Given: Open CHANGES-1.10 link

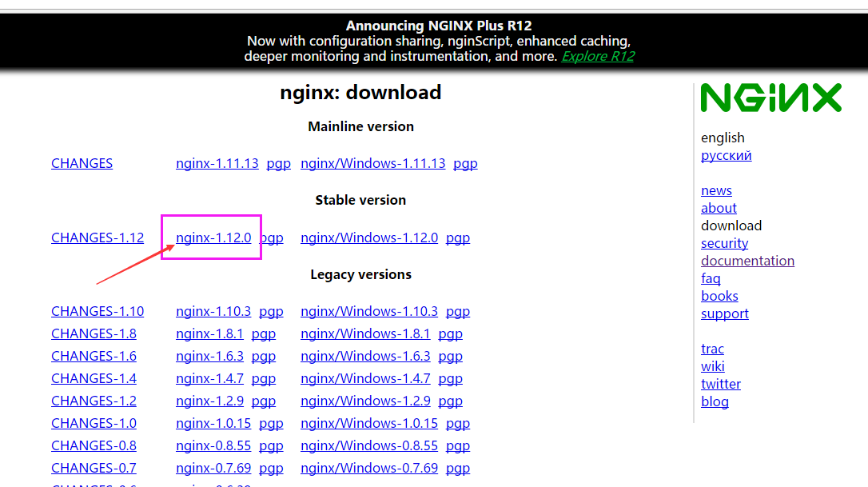Looking at the screenshot, I should click(x=98, y=311).
